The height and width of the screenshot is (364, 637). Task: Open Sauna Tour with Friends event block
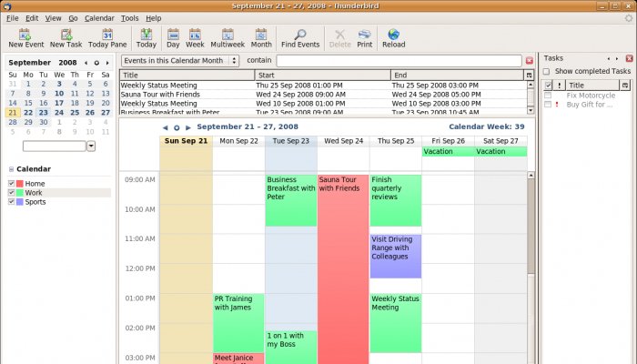click(x=343, y=268)
